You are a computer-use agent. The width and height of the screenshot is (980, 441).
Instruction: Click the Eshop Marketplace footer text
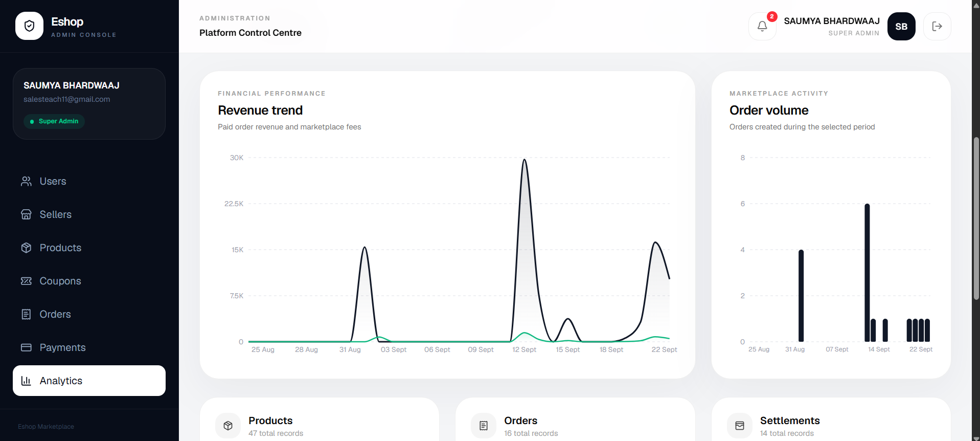tap(46, 427)
